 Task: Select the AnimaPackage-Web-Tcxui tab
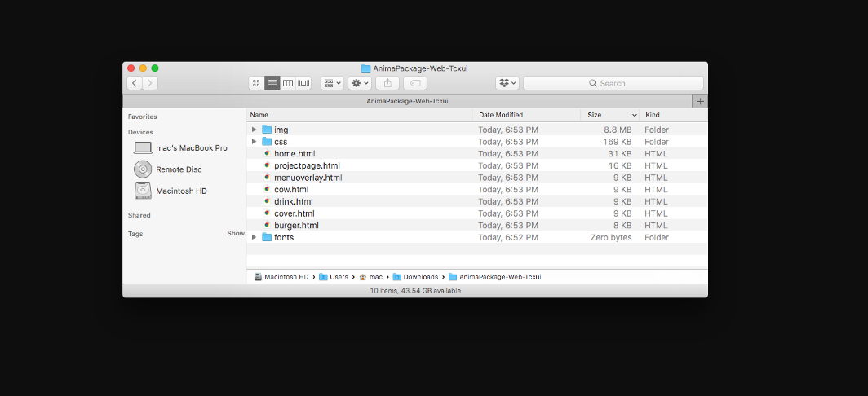[x=407, y=101]
